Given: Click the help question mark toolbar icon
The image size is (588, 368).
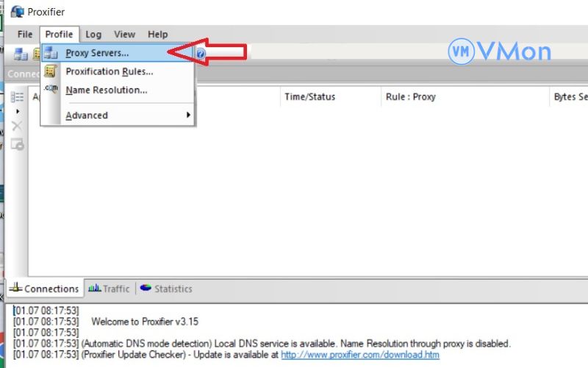Looking at the screenshot, I should [x=200, y=54].
